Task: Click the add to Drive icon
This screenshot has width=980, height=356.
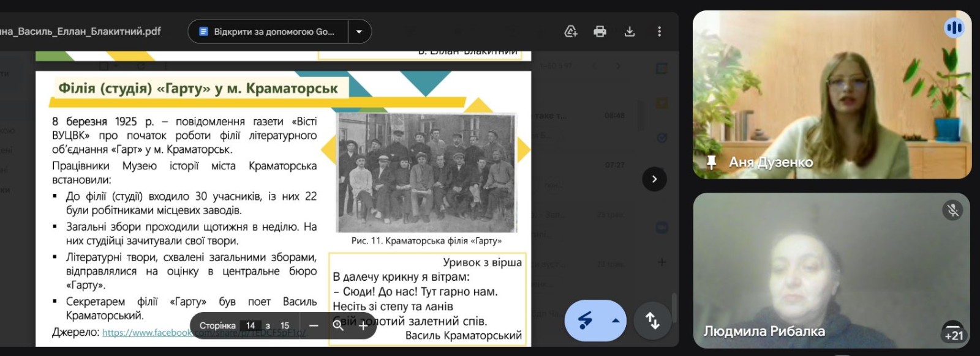Action: [570, 31]
